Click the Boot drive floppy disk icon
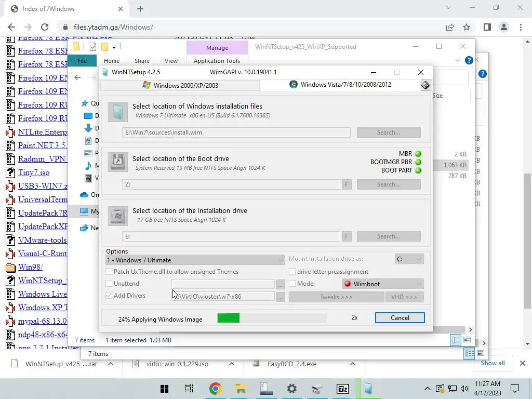The image size is (532, 399). (x=118, y=162)
